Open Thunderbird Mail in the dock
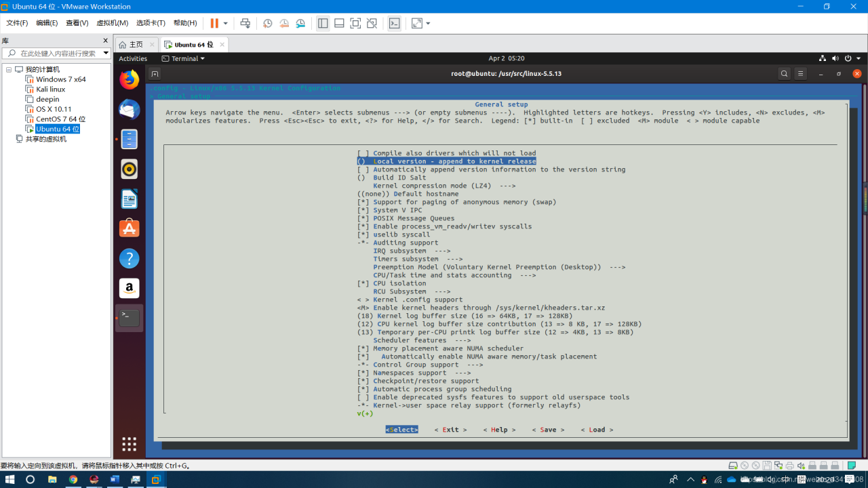The image size is (868, 488). 129,110
